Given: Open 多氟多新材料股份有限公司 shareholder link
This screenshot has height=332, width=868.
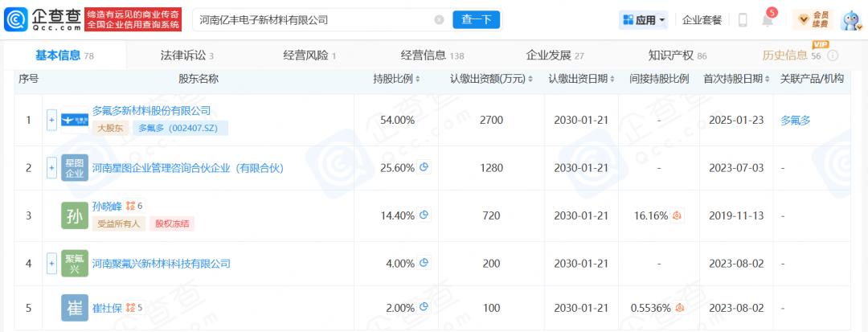Looking at the screenshot, I should 151,111.
